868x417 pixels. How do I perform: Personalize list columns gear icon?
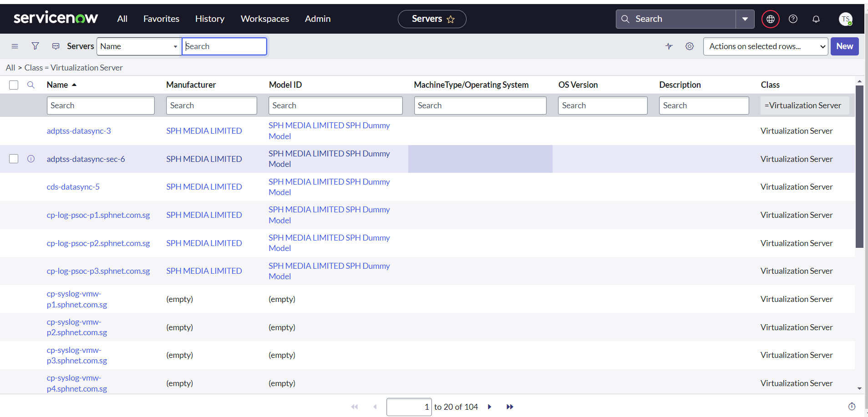690,46
